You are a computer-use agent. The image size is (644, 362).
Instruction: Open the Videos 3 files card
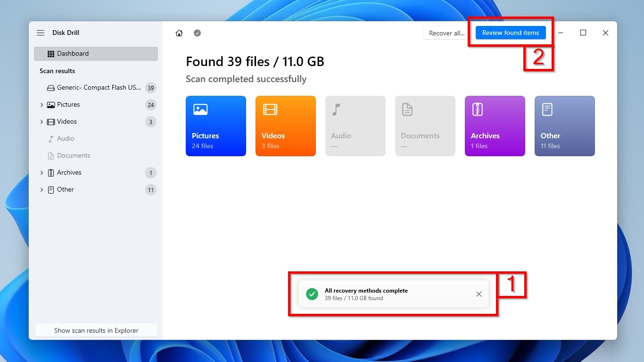click(286, 126)
